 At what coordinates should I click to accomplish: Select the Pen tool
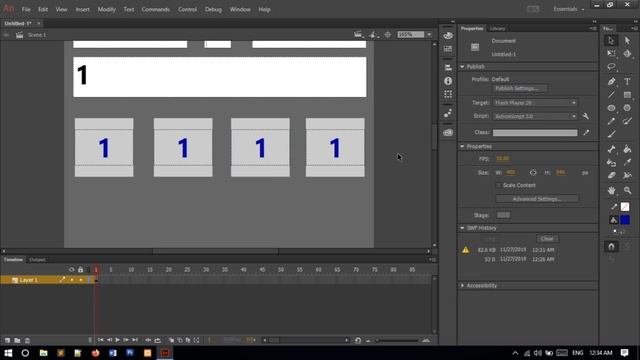point(611,82)
